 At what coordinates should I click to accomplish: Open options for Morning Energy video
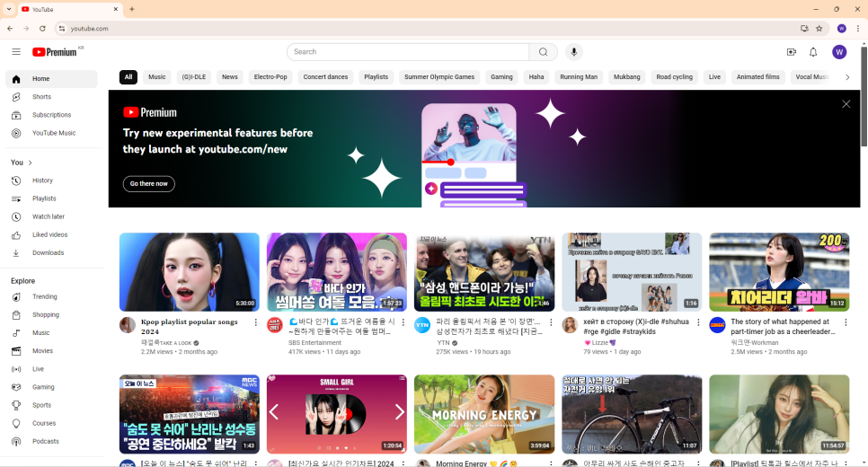(551, 463)
